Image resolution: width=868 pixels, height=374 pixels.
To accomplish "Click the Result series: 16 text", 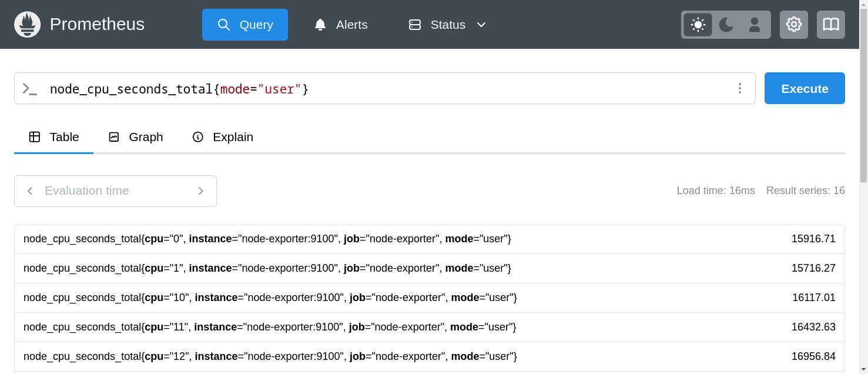I will tap(806, 191).
